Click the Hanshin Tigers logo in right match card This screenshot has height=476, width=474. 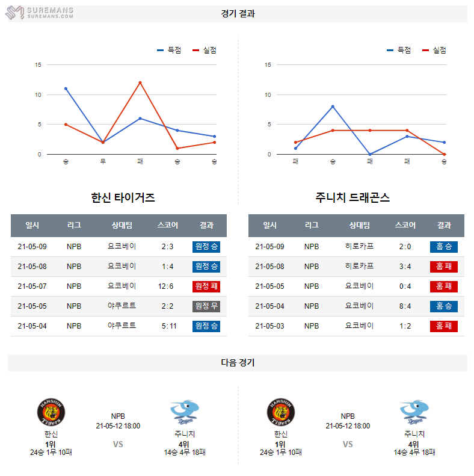click(x=281, y=412)
